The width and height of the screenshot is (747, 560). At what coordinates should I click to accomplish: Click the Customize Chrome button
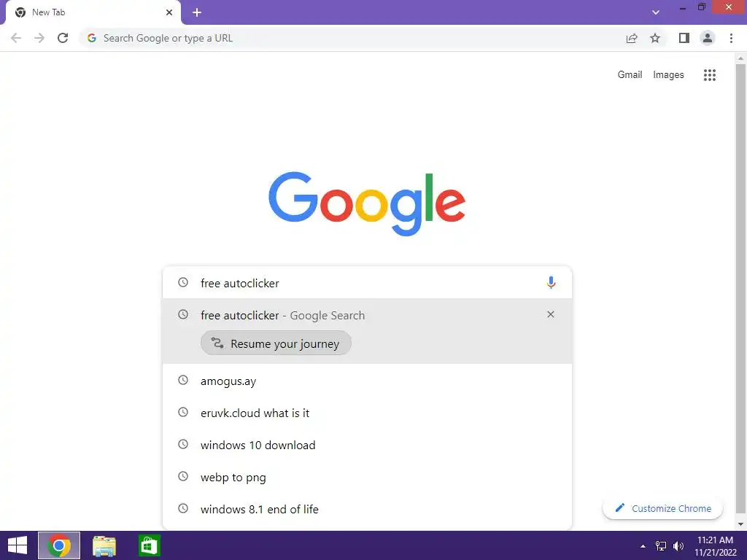[x=662, y=508]
